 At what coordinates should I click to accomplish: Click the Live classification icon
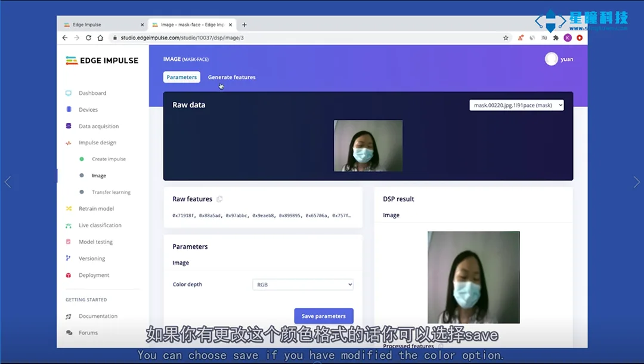pyautogui.click(x=69, y=226)
